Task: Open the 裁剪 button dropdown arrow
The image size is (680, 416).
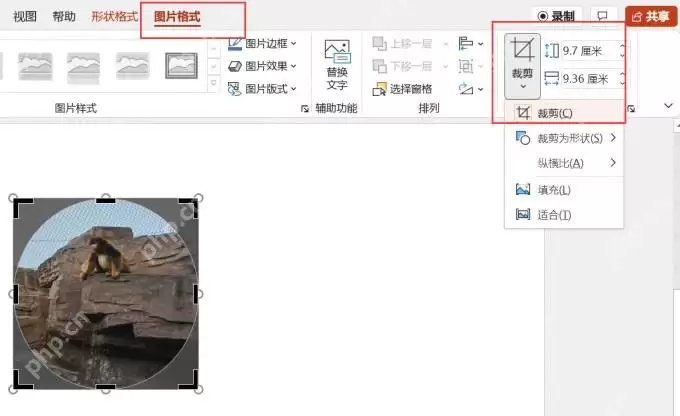Action: (x=523, y=86)
